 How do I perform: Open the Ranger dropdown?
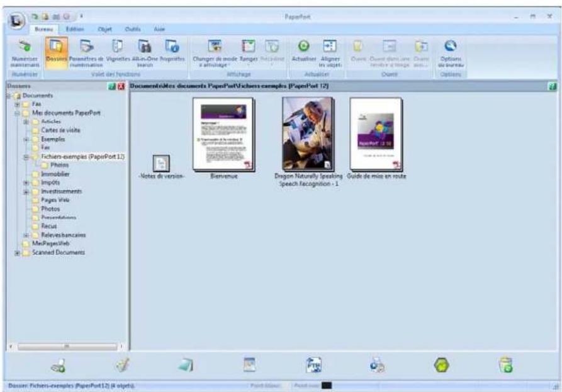click(249, 53)
